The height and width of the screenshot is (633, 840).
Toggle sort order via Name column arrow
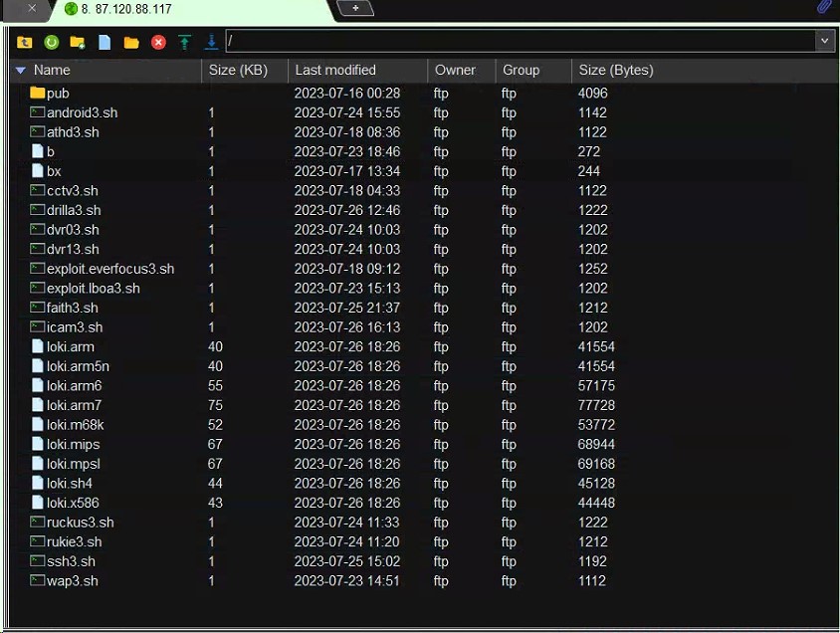point(21,71)
